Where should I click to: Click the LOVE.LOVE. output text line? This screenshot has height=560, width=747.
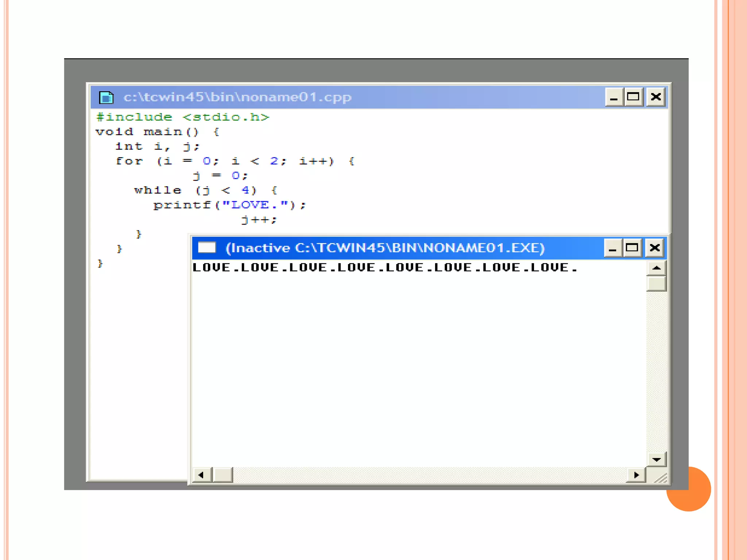pos(385,268)
